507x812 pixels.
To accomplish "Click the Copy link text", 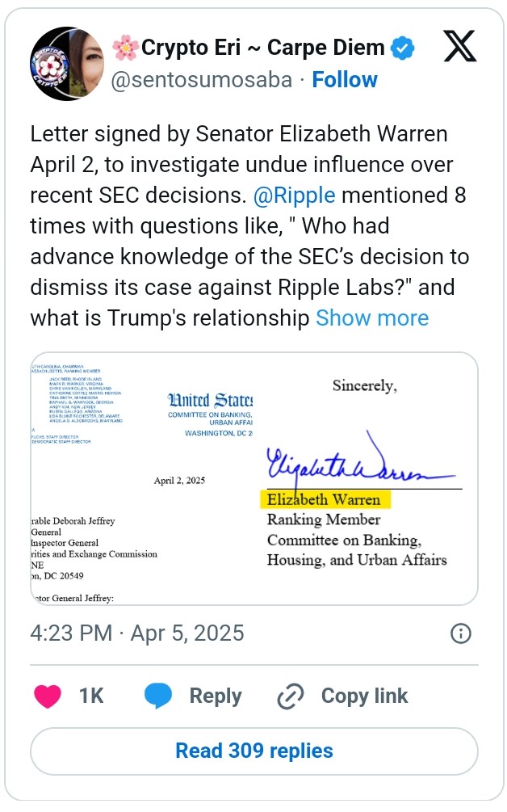I will pyautogui.click(x=364, y=696).
